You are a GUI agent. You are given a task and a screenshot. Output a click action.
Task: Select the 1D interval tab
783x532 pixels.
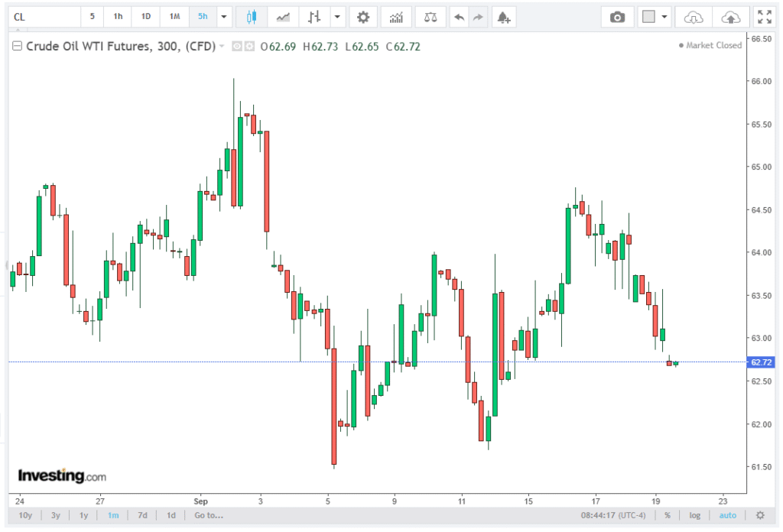pos(146,17)
